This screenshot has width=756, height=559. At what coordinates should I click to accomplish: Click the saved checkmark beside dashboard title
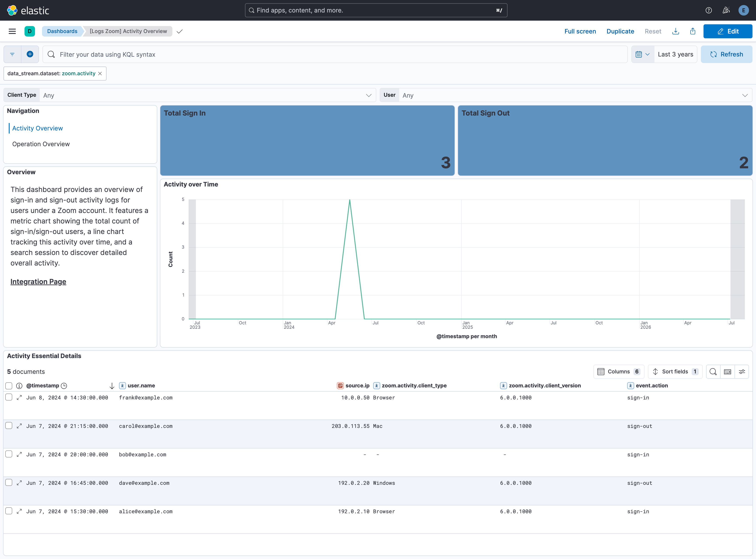tap(180, 31)
